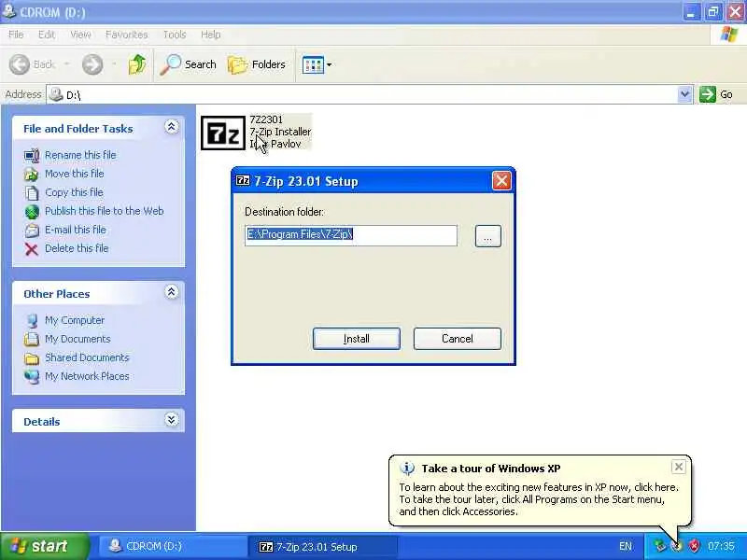Cancel the 7-Zip 23.01 Setup dialog
The height and width of the screenshot is (560, 747).
(x=458, y=339)
